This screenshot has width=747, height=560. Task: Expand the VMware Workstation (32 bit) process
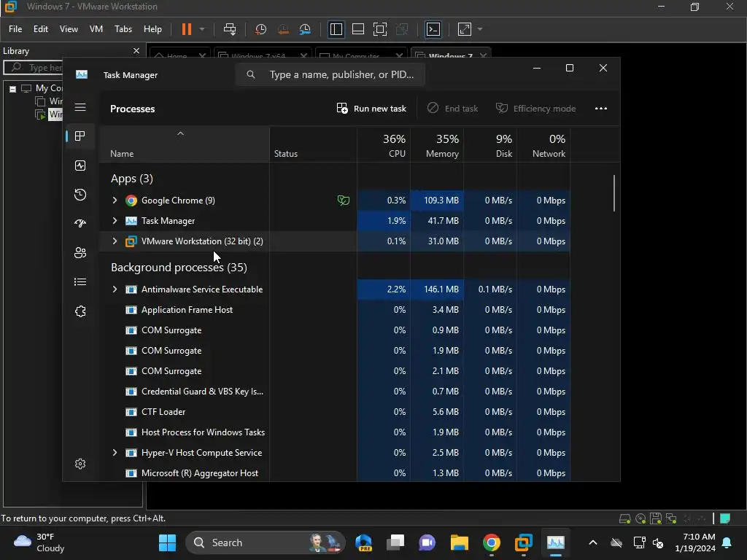[x=115, y=241]
